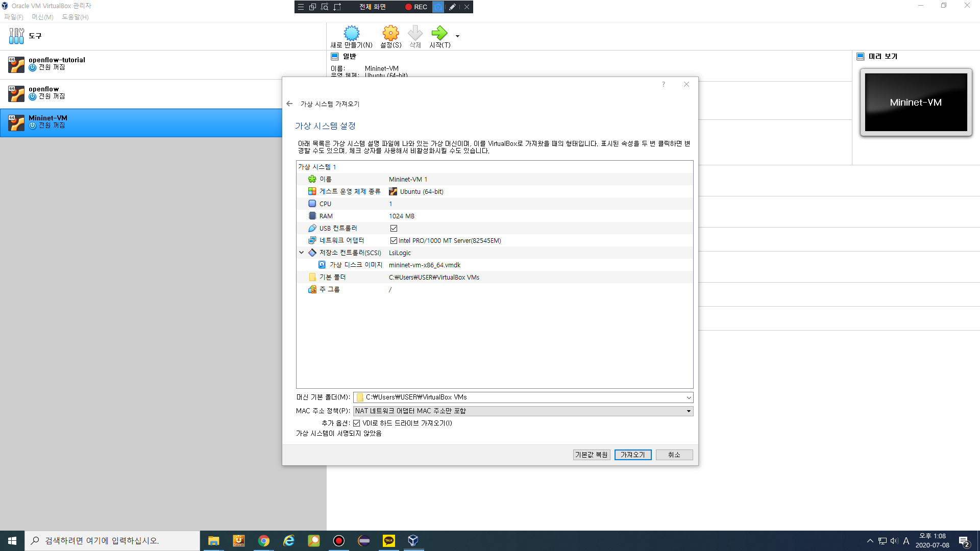Click the dialog help question mark
Viewport: 980px width, 551px height.
(x=664, y=85)
